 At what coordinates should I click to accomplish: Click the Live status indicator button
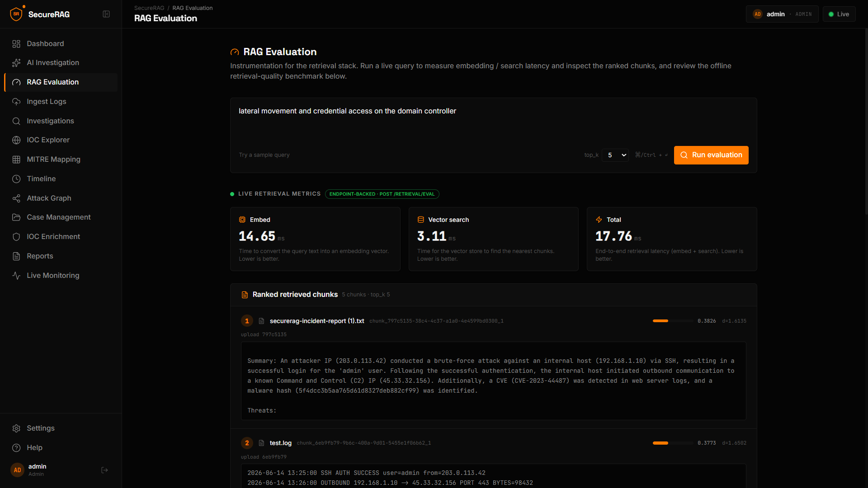coord(839,14)
